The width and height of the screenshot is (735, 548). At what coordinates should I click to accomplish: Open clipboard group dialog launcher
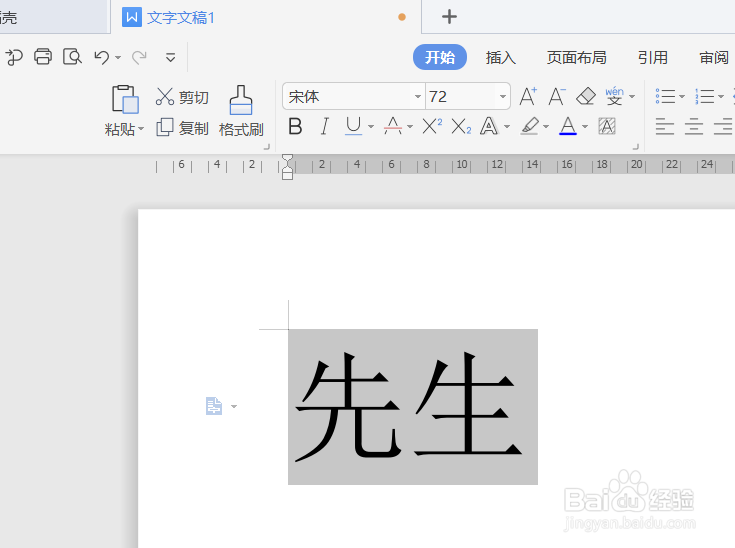tap(267, 147)
